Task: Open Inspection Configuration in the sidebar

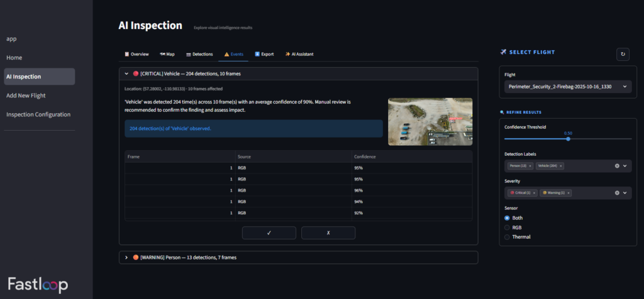Action: [x=38, y=114]
